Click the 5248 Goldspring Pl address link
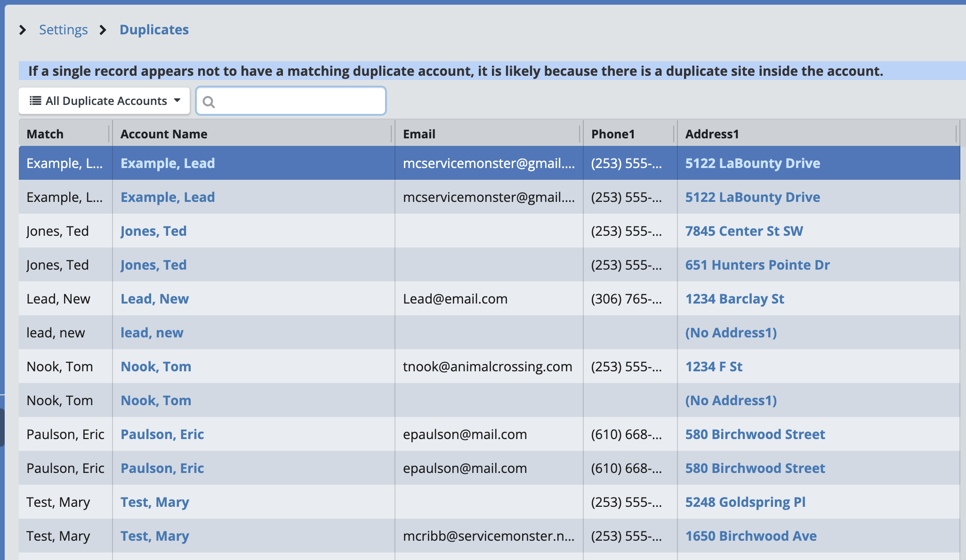The width and height of the screenshot is (966, 560). 745,502
